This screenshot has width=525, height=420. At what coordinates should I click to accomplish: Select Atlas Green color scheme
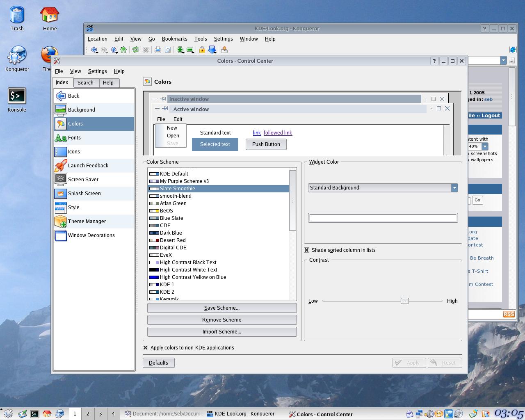[x=218, y=203]
